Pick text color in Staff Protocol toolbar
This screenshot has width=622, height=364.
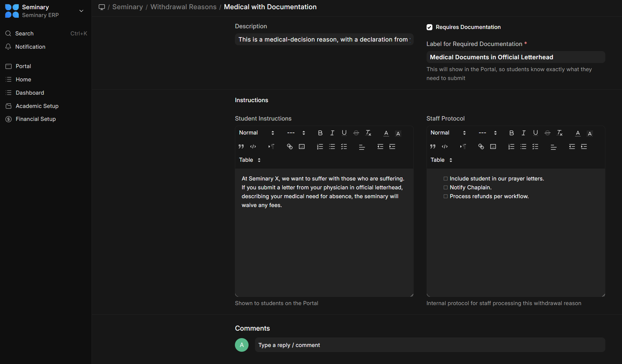[x=578, y=133]
